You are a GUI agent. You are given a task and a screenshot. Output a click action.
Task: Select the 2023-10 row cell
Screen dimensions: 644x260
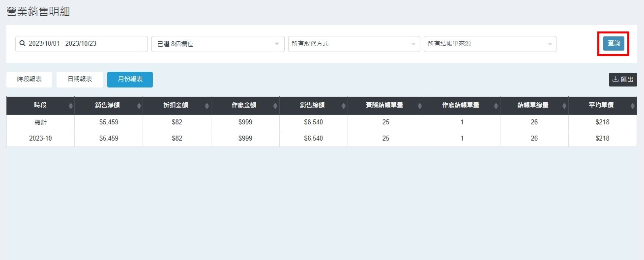(x=40, y=139)
